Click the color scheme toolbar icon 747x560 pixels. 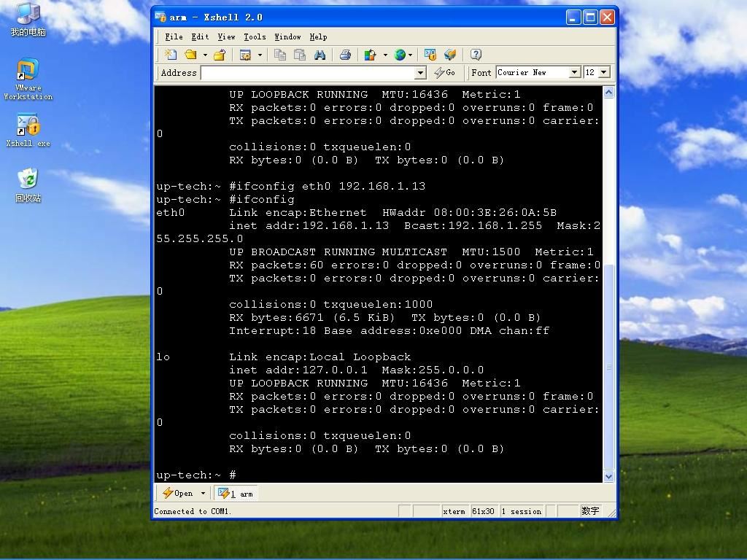[x=370, y=55]
